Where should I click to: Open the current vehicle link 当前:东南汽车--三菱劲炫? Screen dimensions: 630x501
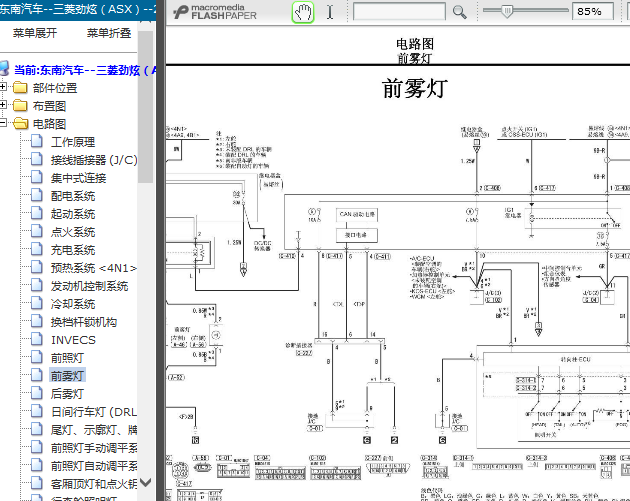pyautogui.click(x=86, y=70)
